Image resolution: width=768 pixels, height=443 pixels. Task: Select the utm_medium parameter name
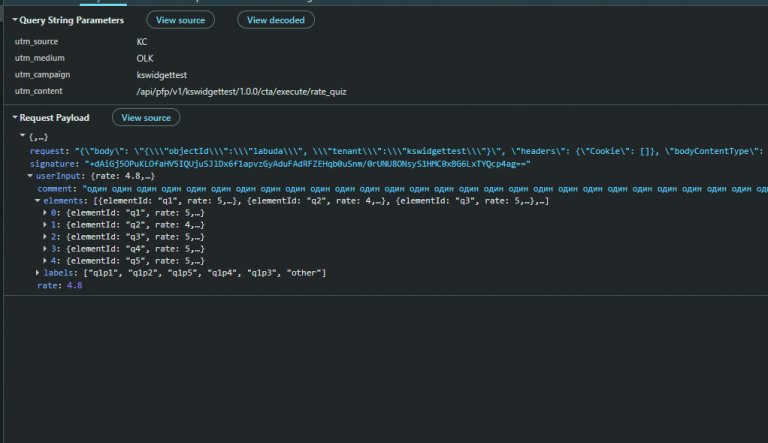coord(40,58)
